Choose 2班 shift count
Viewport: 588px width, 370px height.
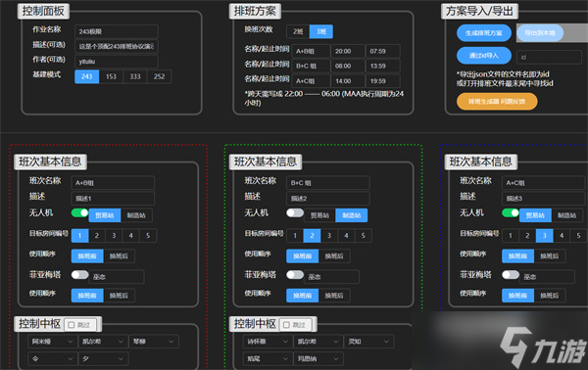point(298,31)
